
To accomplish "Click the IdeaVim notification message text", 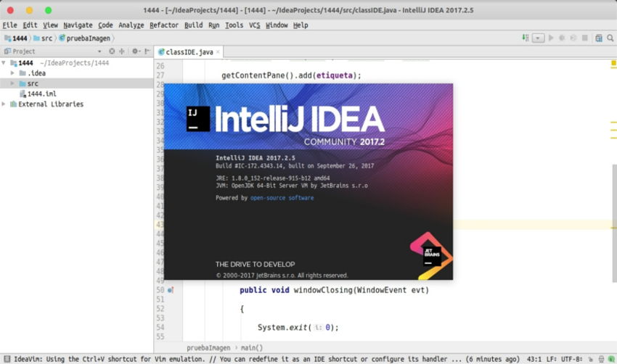I will [x=267, y=359].
